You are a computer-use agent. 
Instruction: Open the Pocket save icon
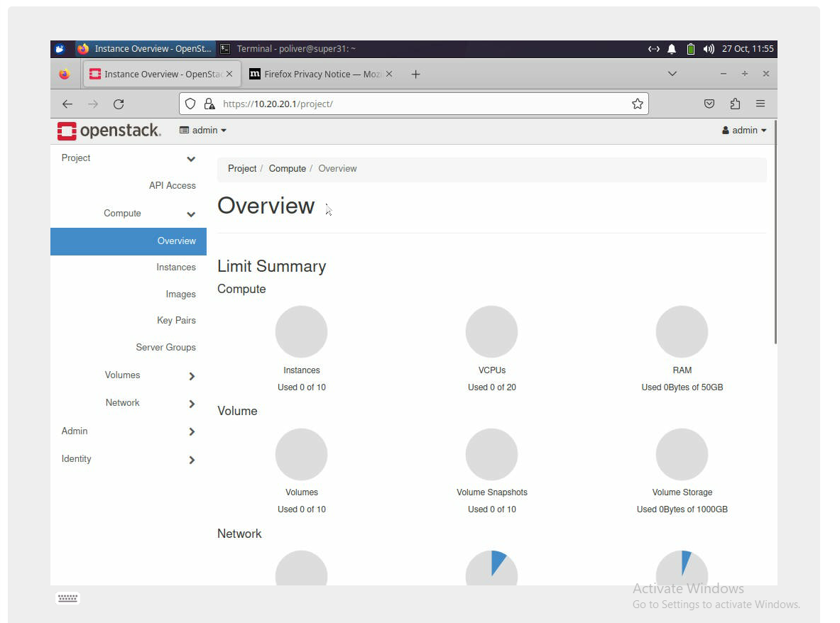point(709,104)
